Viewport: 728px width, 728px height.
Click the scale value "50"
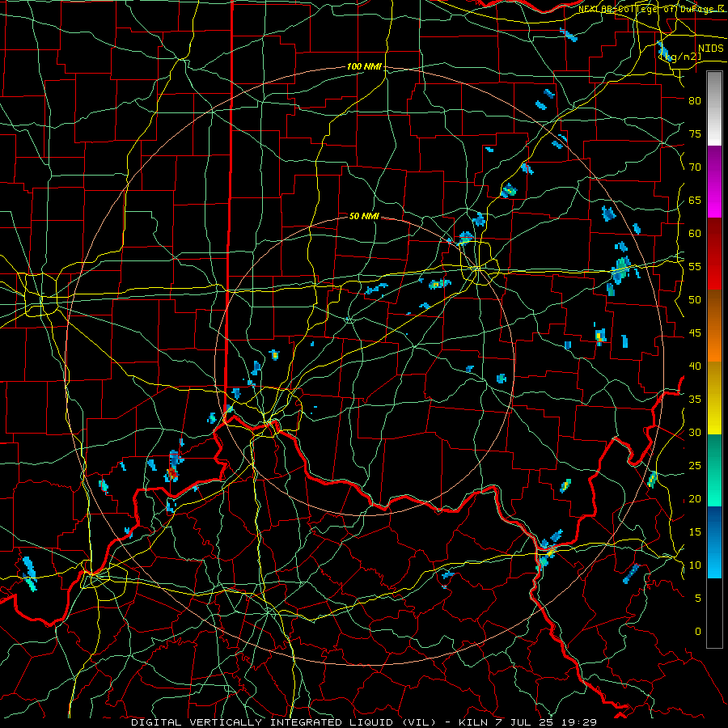click(695, 300)
